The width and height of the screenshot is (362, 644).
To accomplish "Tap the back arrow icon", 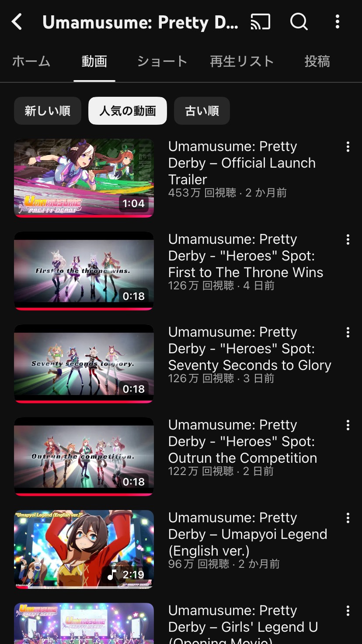I will pos(17,21).
